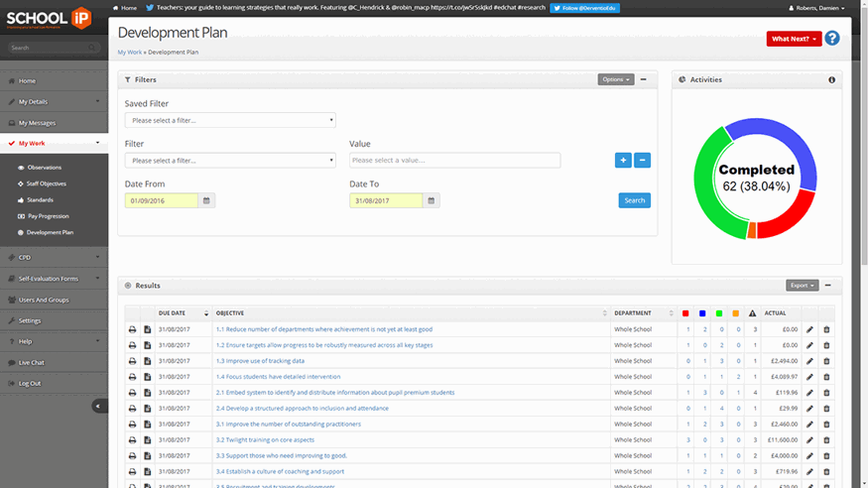
Task: Click the School iP logo
Action: 49,18
